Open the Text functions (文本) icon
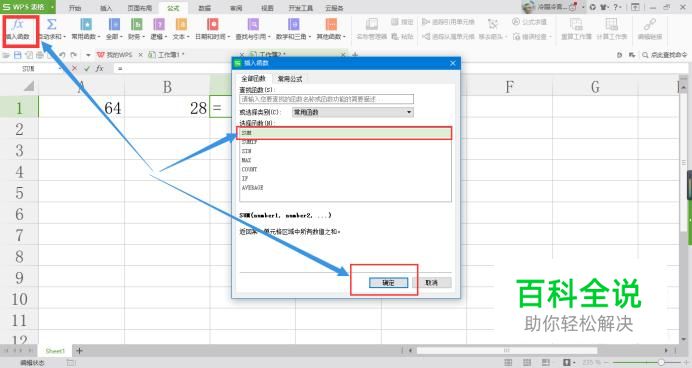 tap(181, 24)
